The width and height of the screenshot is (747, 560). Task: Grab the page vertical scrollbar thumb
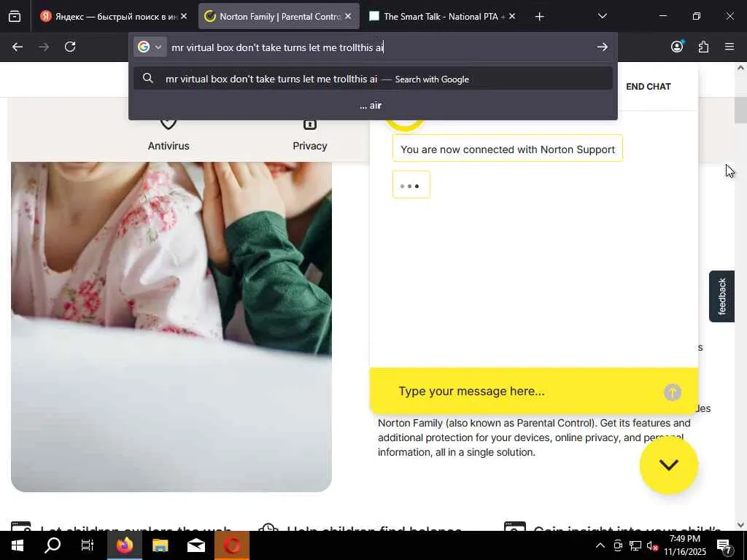tap(740, 110)
